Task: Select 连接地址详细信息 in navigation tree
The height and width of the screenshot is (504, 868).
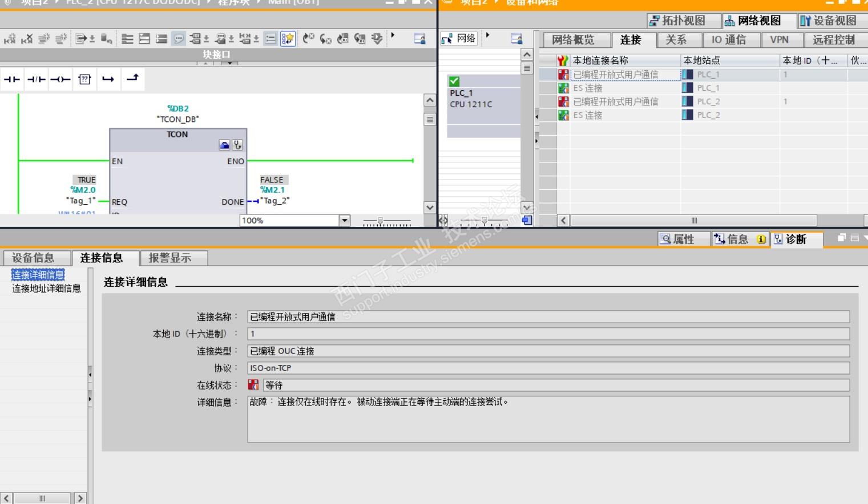Action: (46, 288)
